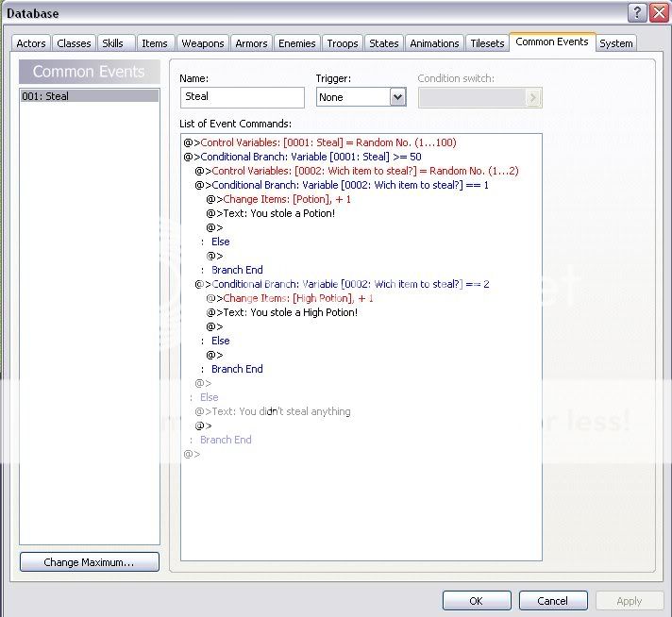This screenshot has width=672, height=617.
Task: Switch to the Classes tab
Action: pyautogui.click(x=74, y=43)
